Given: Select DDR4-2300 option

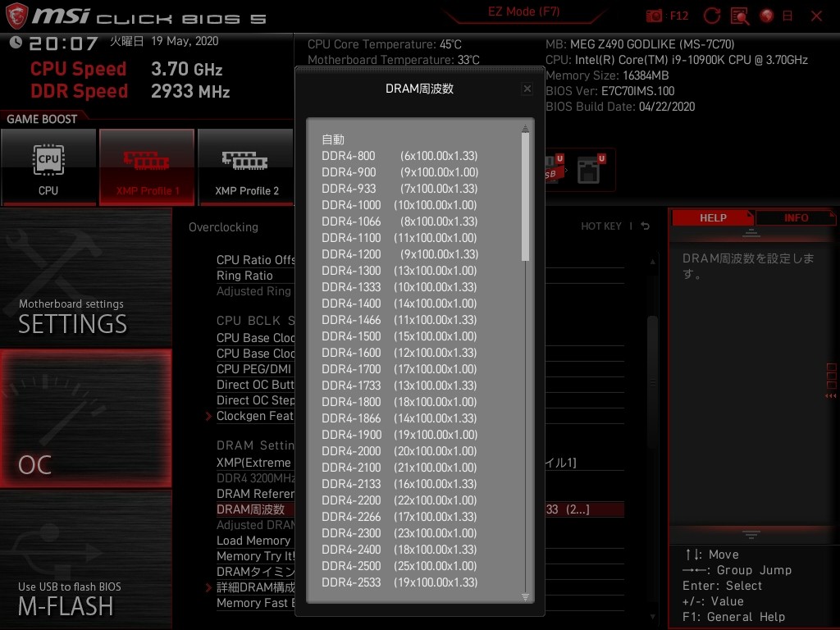Looking at the screenshot, I should (399, 533).
